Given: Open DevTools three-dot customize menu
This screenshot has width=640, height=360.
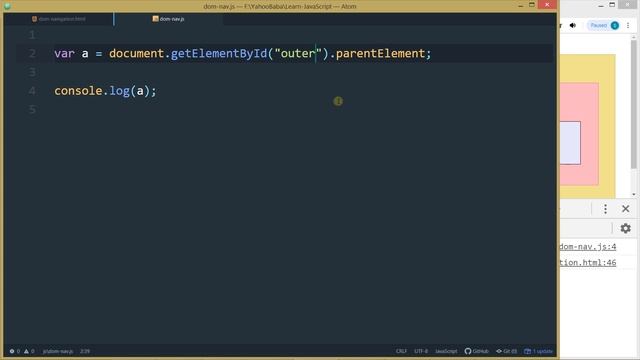Looking at the screenshot, I should point(605,209).
